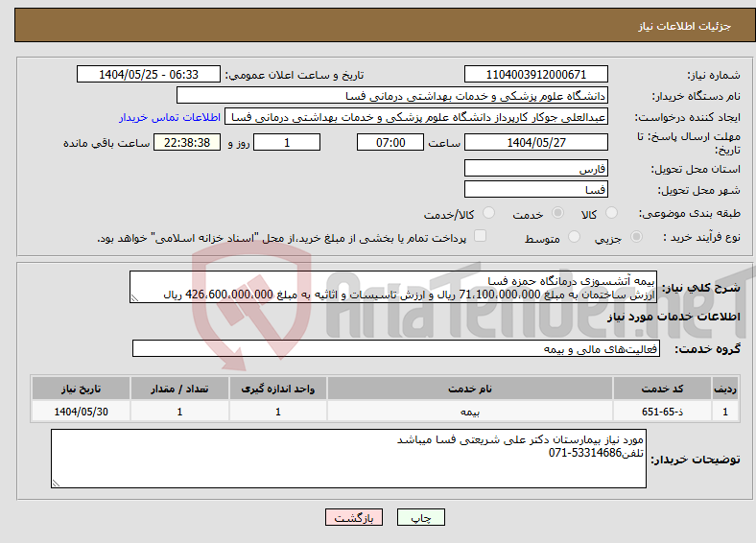Screen dimensions: 756x543
Task: Select the جزیی purchase type radio
Action: point(636,237)
